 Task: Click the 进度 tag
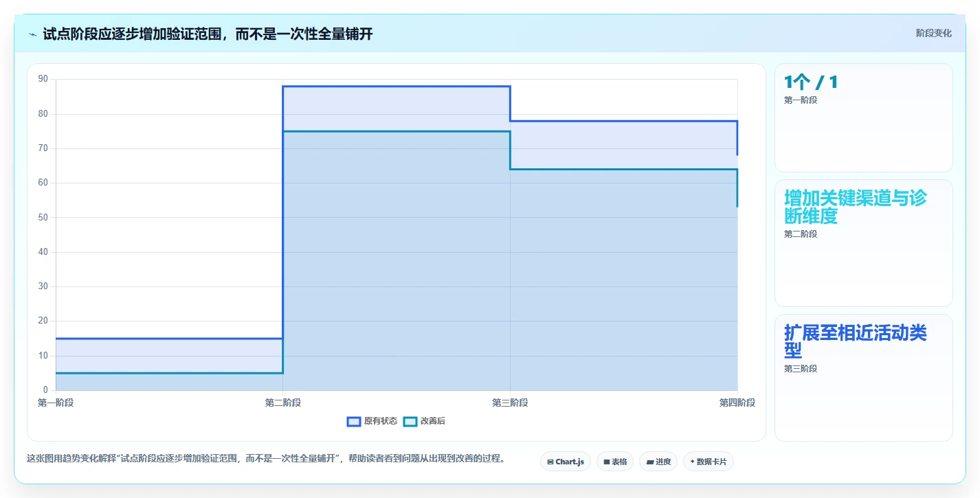click(x=658, y=462)
